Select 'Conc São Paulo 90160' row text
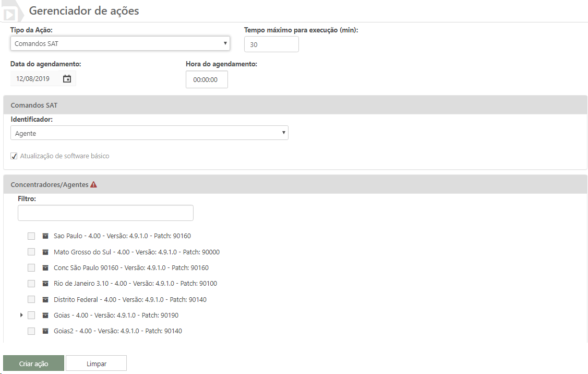The image size is (588, 374). (131, 268)
